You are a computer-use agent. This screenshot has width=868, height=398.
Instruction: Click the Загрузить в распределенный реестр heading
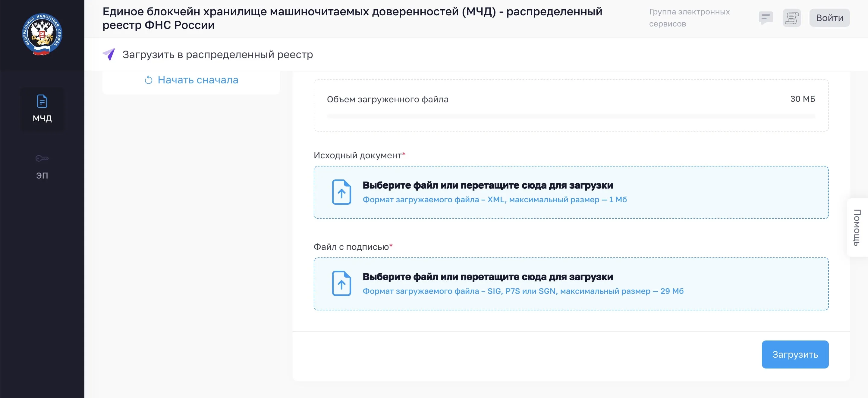point(217,54)
